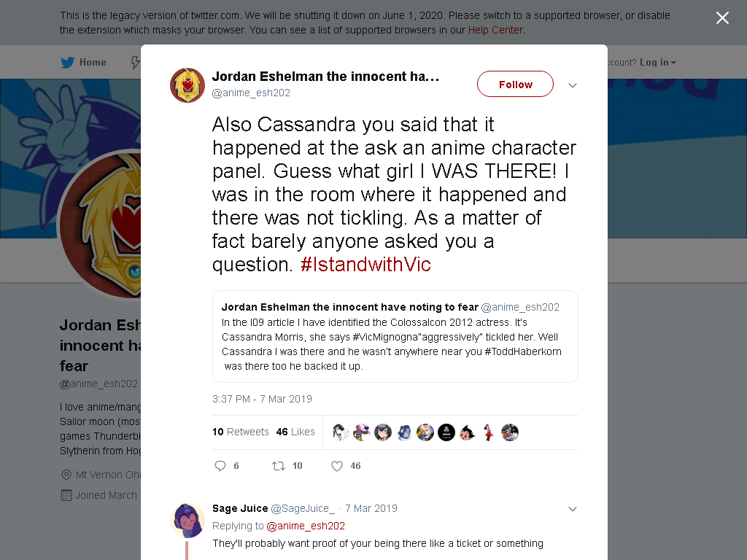The height and width of the screenshot is (560, 747).
Task: Close the legacy version banner X
Action: [722, 18]
